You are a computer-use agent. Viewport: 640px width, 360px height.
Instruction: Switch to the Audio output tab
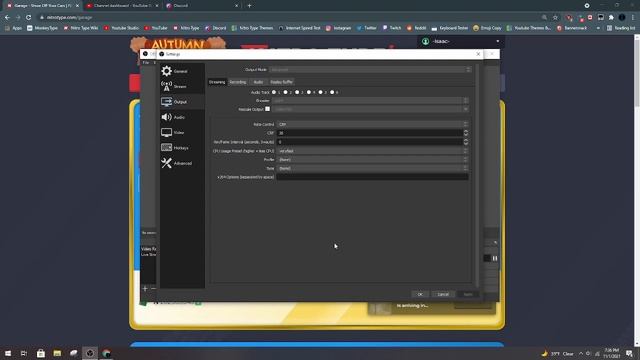pos(258,82)
